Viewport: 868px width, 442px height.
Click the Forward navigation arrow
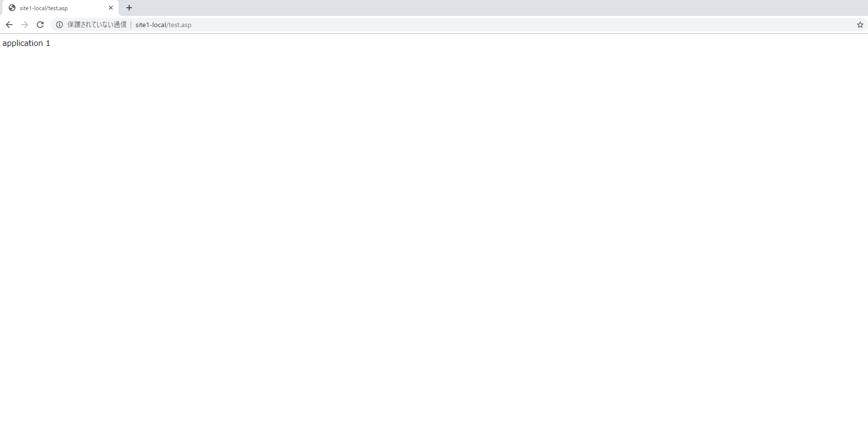point(25,25)
